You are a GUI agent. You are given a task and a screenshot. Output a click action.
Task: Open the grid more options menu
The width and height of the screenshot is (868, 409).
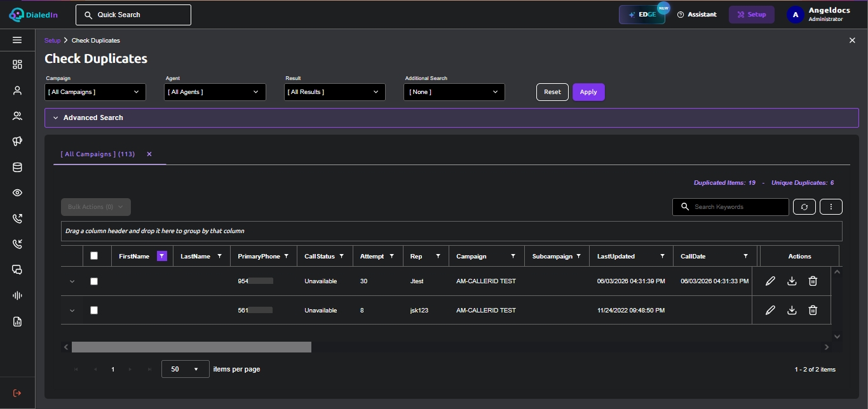[x=831, y=207]
